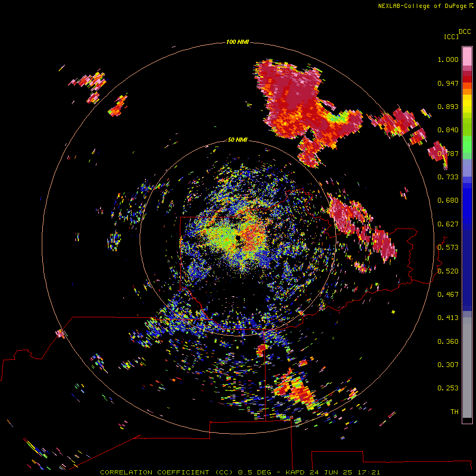Click the TH threshold label
This screenshot has width=476, height=476.
pos(454,412)
